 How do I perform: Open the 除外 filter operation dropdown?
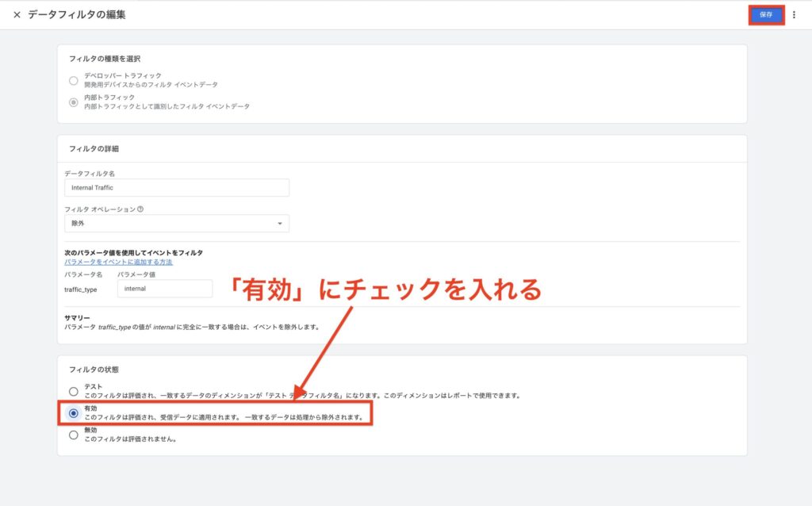point(176,224)
